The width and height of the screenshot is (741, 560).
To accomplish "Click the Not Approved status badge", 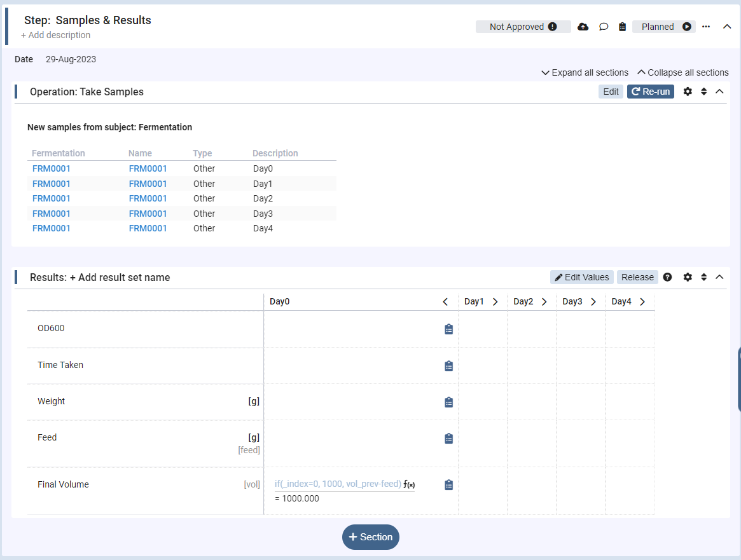I will click(523, 27).
